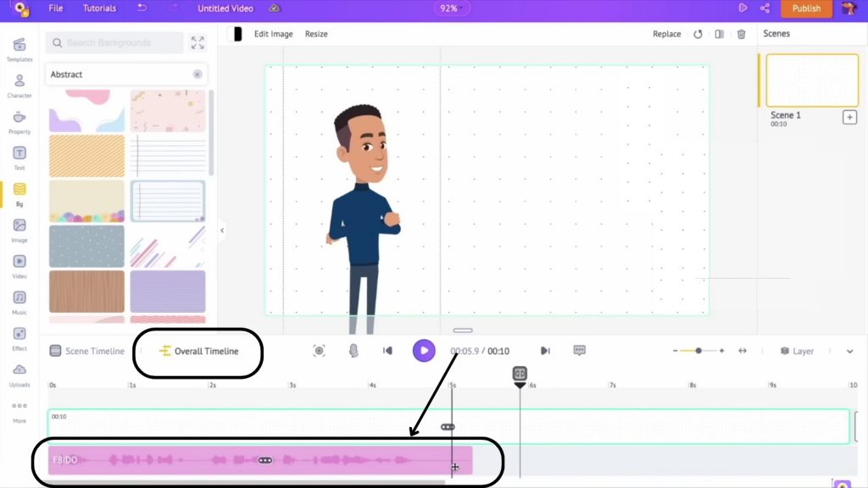The width and height of the screenshot is (868, 488).
Task: Open the File menu
Action: tap(56, 8)
